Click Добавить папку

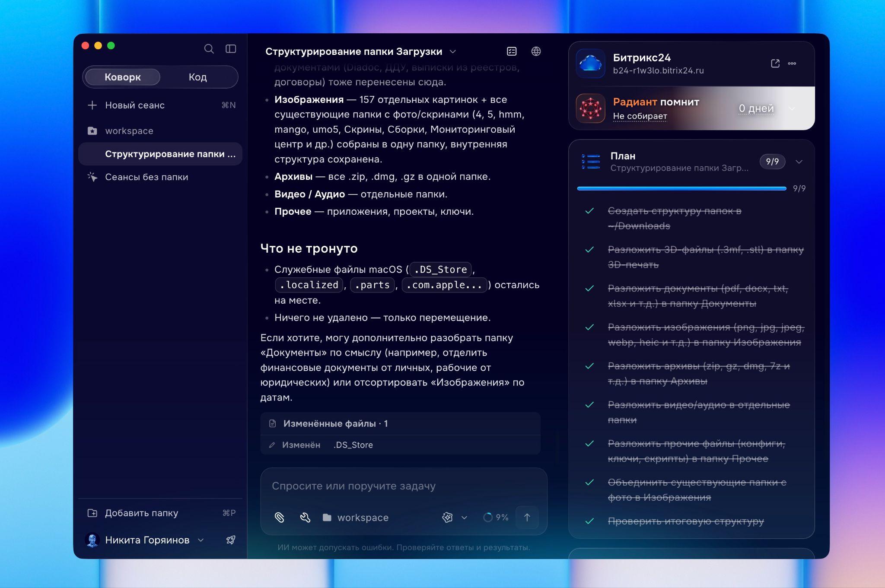[161, 513]
